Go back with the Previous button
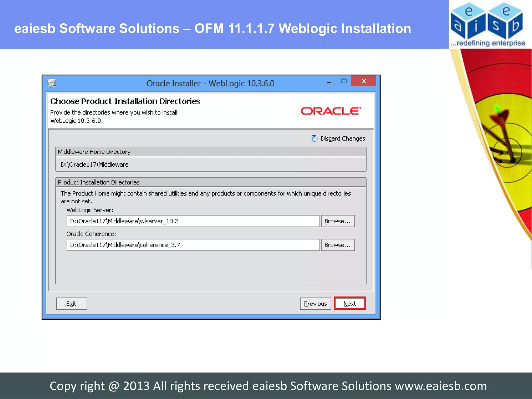The height and width of the screenshot is (399, 532). tap(315, 303)
